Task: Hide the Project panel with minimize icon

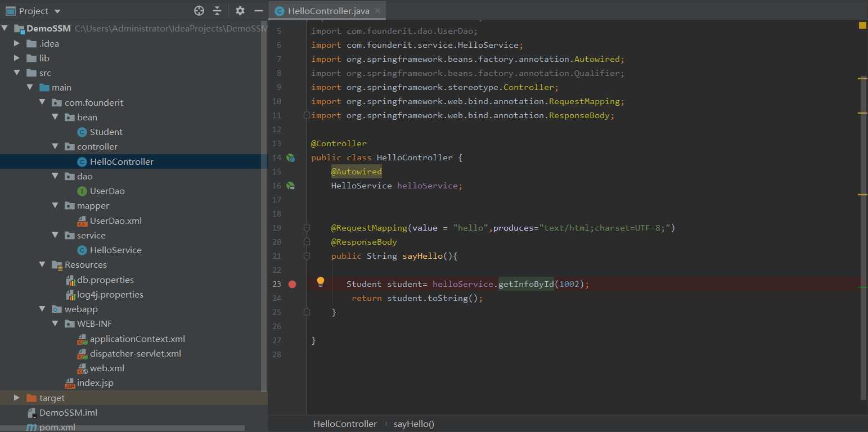Action: click(259, 11)
